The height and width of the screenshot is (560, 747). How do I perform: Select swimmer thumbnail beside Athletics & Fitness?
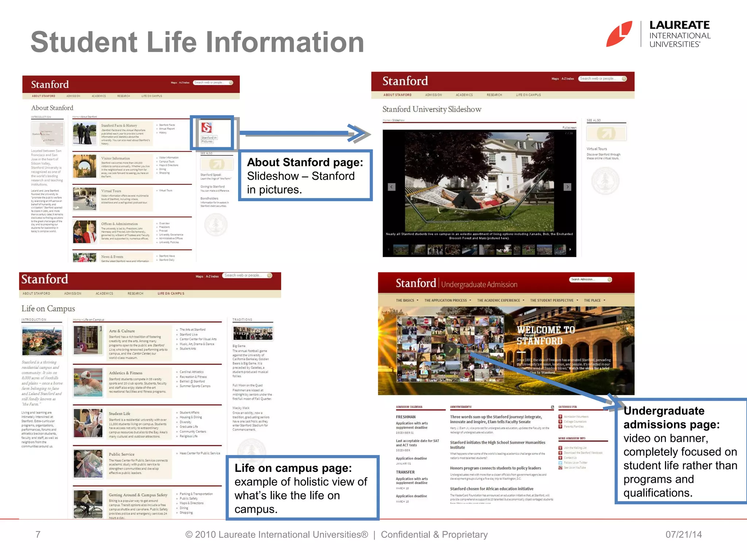click(x=88, y=382)
